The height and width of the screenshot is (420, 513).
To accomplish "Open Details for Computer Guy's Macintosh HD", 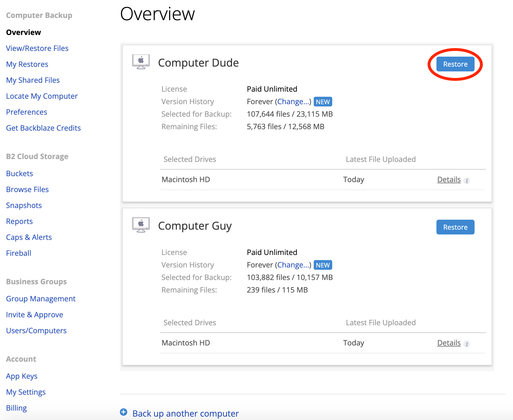I will click(449, 343).
